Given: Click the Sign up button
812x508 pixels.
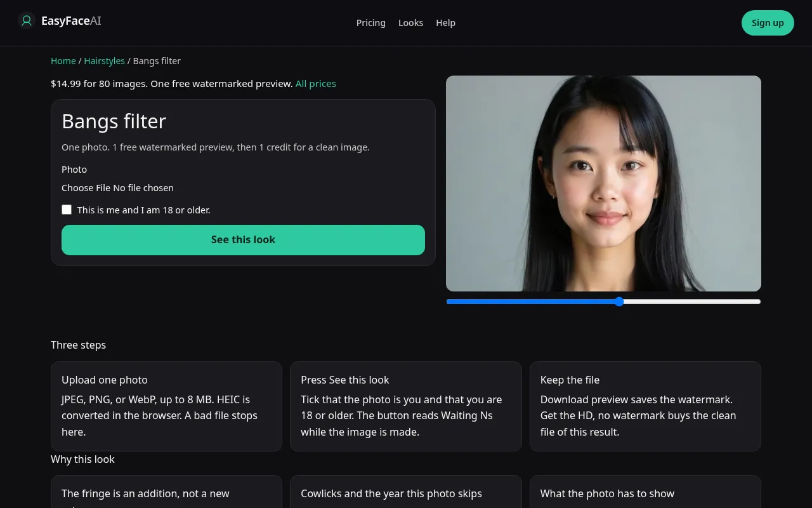Looking at the screenshot, I should pos(768,23).
